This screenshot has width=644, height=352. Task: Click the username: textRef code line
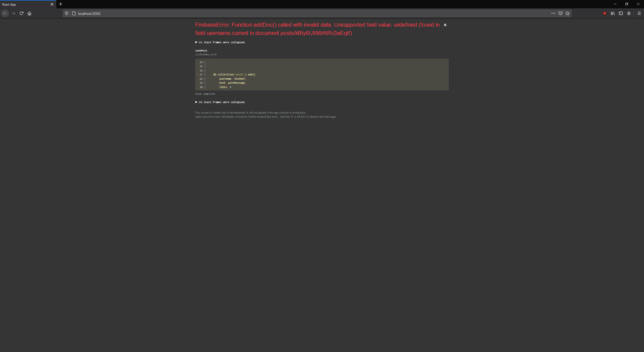click(x=232, y=79)
